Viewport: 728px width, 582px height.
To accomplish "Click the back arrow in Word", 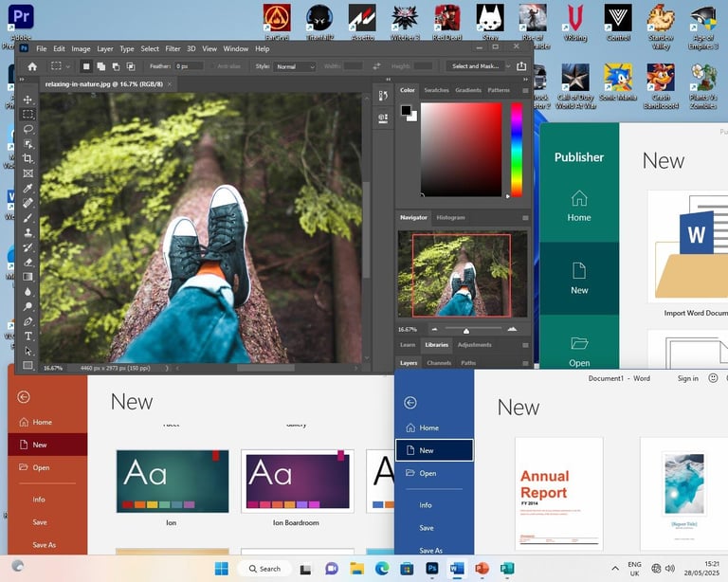I will 409,403.
